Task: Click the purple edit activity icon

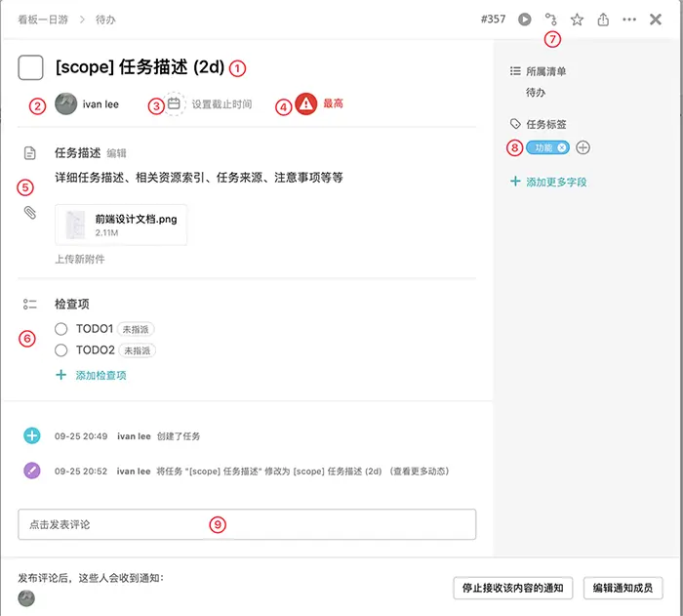Action: (32, 471)
